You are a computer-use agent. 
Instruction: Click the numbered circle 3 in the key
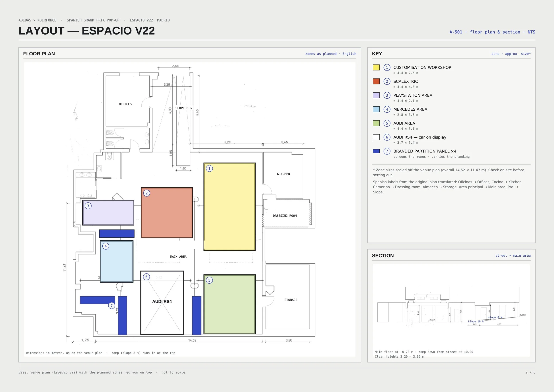387,95
